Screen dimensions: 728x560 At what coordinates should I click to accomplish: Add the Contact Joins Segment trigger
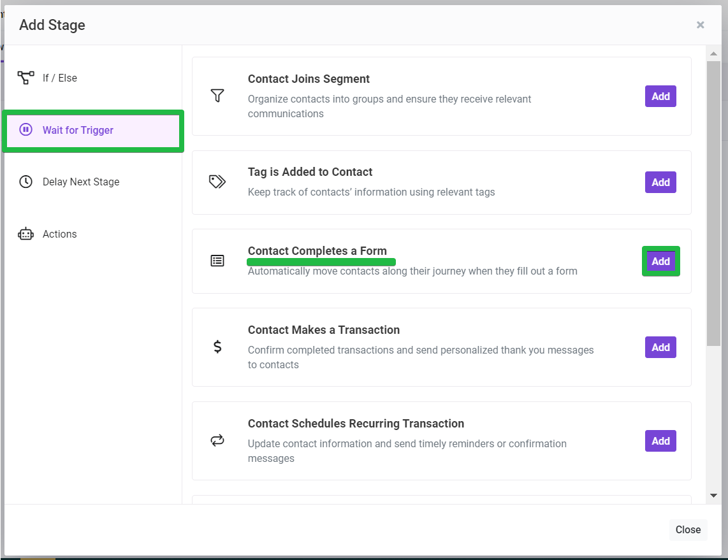660,96
